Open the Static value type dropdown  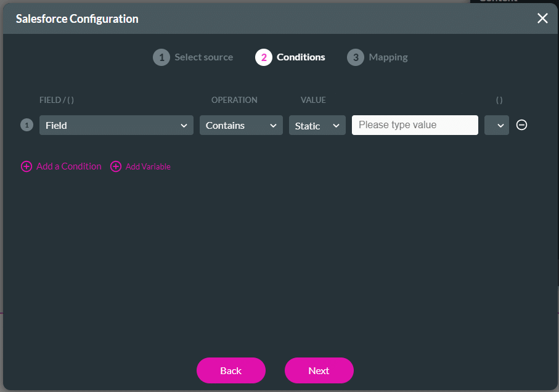point(317,125)
